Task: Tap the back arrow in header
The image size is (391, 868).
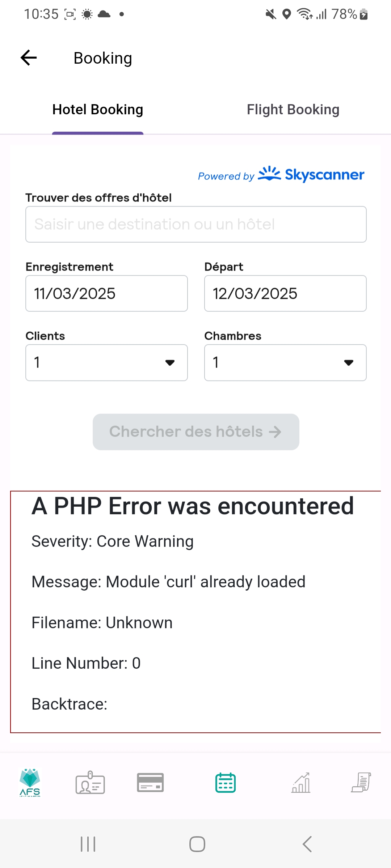Action: (x=29, y=58)
